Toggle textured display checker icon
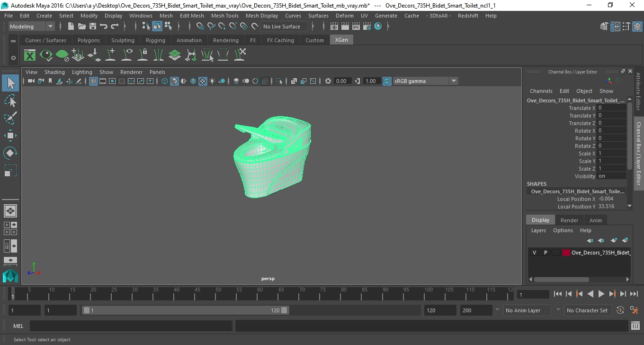The height and width of the screenshot is (345, 644). (203, 81)
